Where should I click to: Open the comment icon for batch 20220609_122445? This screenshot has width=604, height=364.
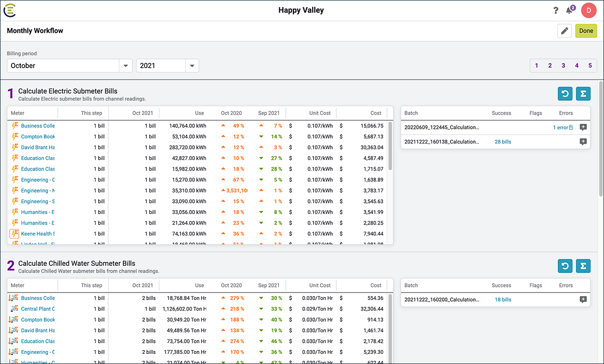click(x=583, y=128)
